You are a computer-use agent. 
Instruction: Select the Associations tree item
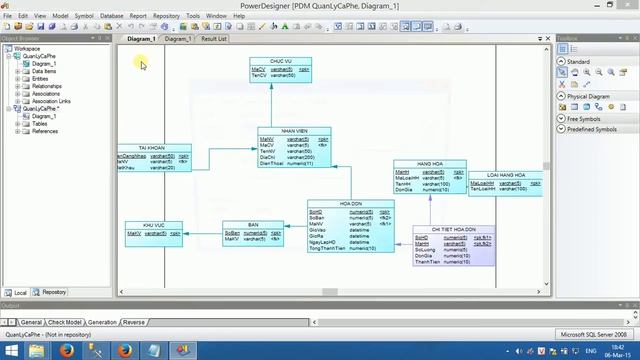[x=46, y=94]
